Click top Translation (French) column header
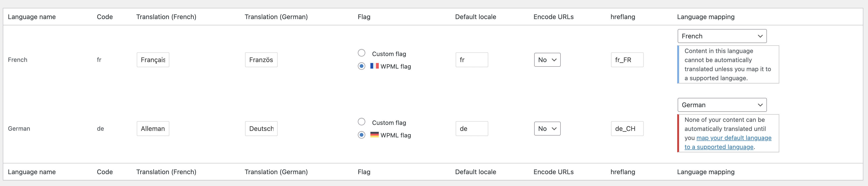This screenshot has width=868, height=186. pyautogui.click(x=166, y=17)
